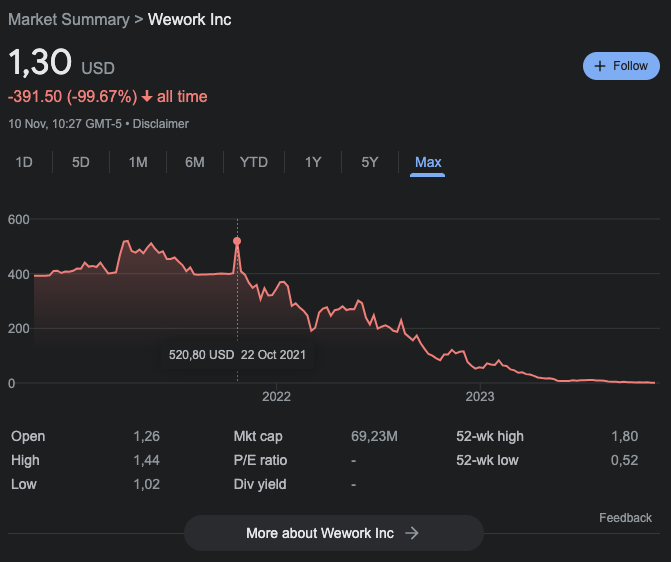Click the 2023 label on chart axis
This screenshot has width=671, height=562.
480,396
